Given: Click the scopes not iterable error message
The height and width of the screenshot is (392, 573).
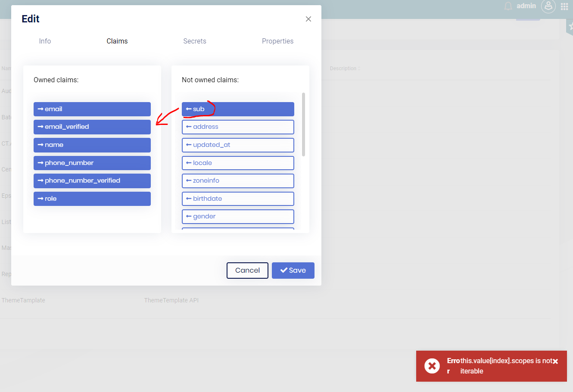Looking at the screenshot, I should coord(506,366).
